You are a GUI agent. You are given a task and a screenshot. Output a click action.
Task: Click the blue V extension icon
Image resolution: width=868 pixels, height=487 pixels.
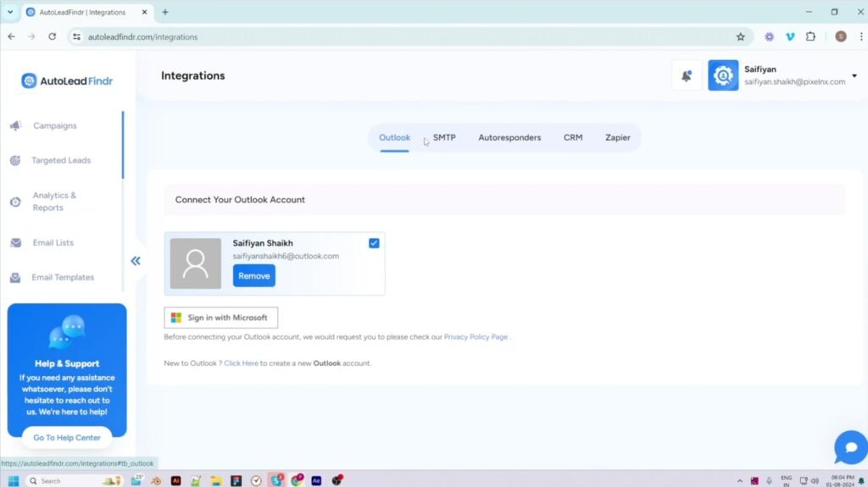point(790,36)
